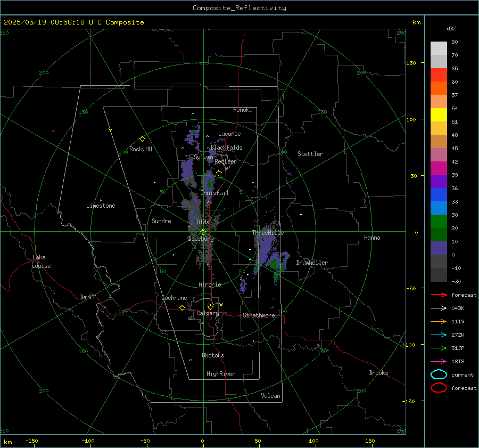Click the Innisfail label
Screen dimensions: 479x448
pyautogui.click(x=214, y=193)
